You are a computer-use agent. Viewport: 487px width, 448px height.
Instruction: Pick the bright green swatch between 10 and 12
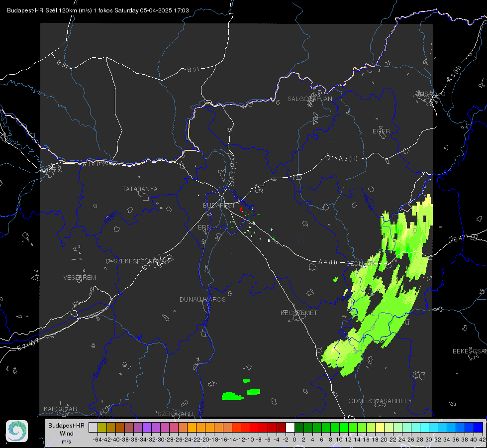point(344,428)
